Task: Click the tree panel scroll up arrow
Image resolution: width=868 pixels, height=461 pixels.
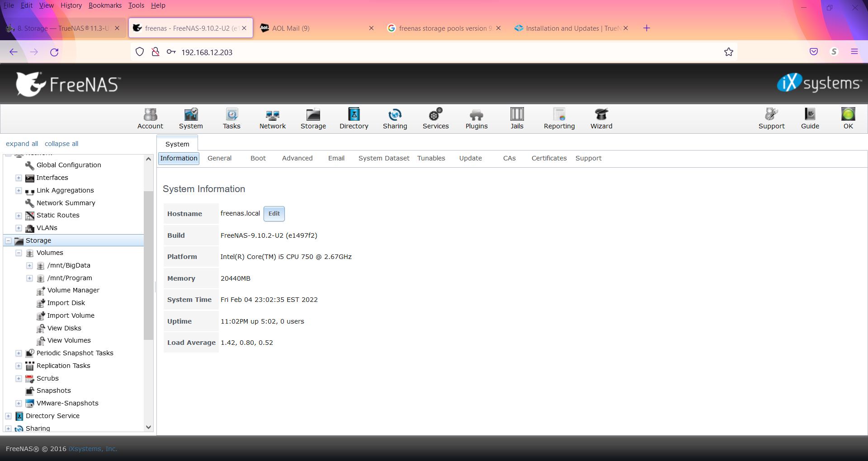Action: pos(148,159)
